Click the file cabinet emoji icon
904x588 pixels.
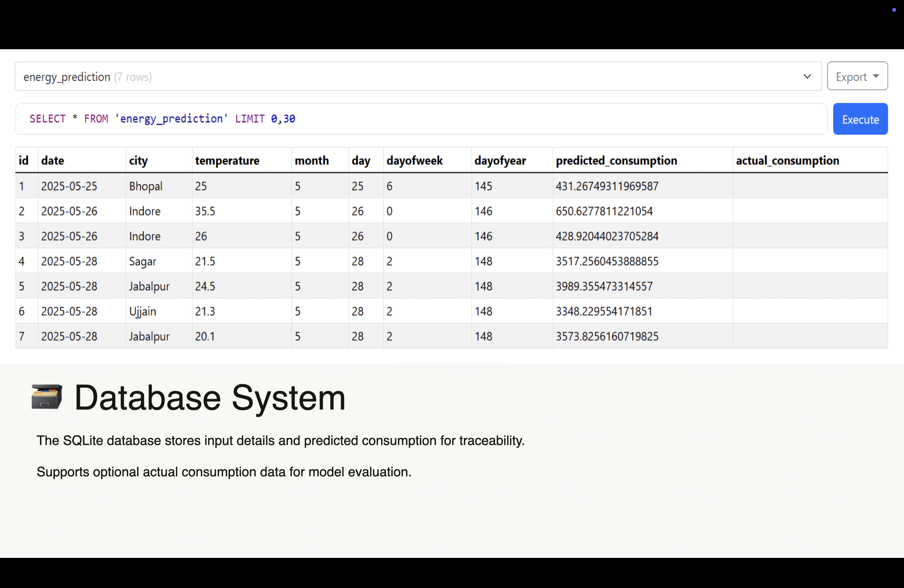(x=46, y=397)
